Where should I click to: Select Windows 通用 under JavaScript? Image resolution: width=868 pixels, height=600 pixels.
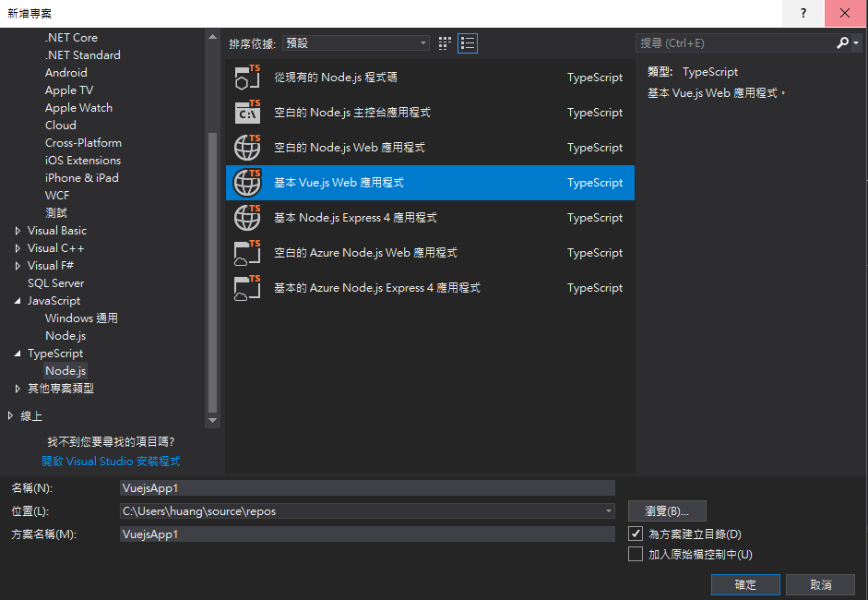click(x=81, y=318)
